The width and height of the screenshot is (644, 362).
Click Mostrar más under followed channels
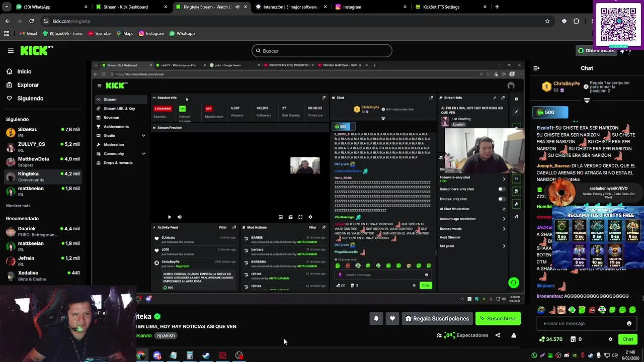[x=18, y=206]
